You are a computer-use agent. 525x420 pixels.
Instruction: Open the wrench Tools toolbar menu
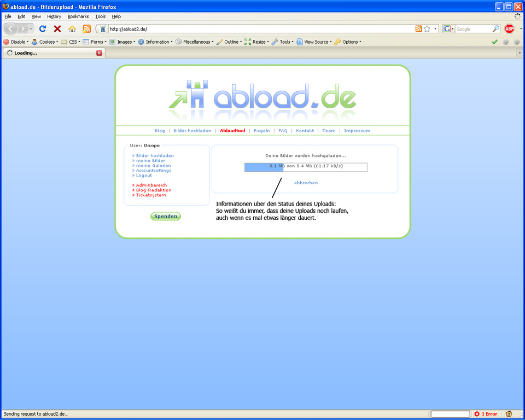pyautogui.click(x=282, y=42)
